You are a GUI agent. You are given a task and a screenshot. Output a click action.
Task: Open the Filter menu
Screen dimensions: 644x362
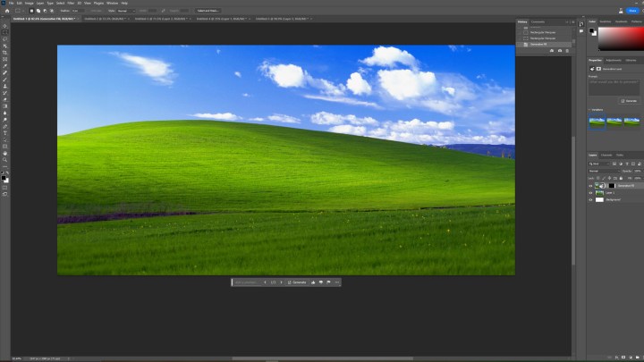(x=71, y=3)
